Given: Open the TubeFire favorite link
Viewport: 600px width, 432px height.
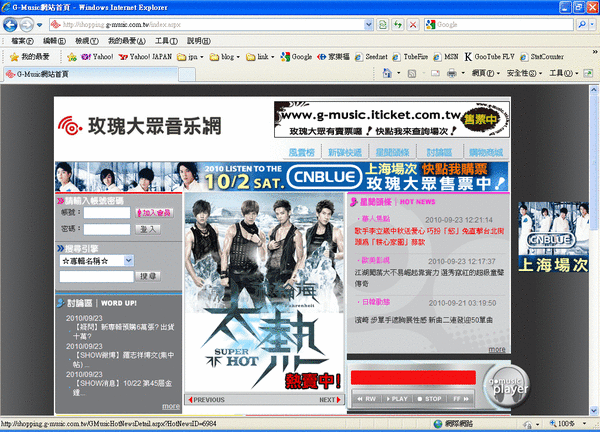Looking at the screenshot, I should click(x=410, y=57).
